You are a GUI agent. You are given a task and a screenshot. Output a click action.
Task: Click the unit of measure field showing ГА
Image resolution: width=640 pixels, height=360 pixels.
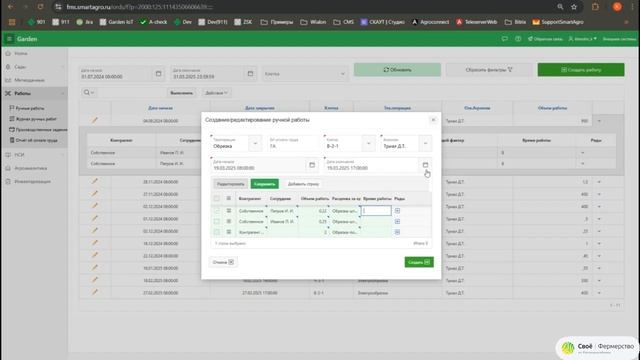pyautogui.click(x=293, y=143)
